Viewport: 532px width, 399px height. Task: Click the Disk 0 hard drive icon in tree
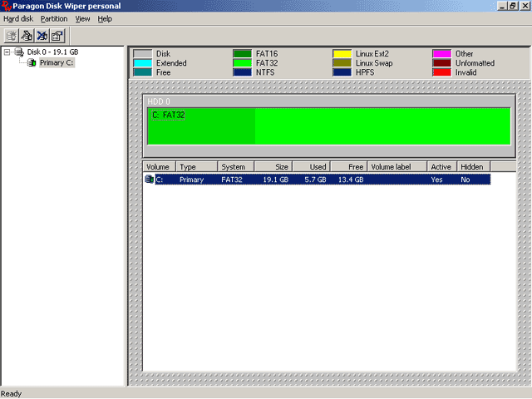pyautogui.click(x=19, y=52)
